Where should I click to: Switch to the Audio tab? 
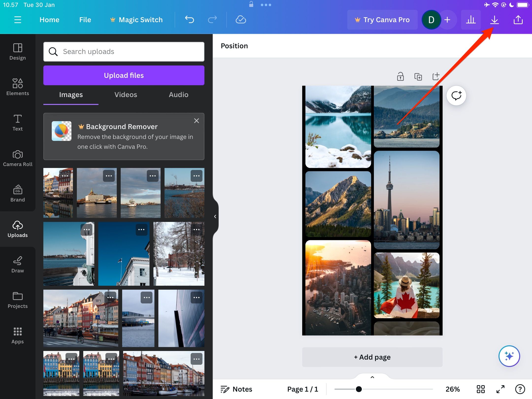click(x=178, y=95)
